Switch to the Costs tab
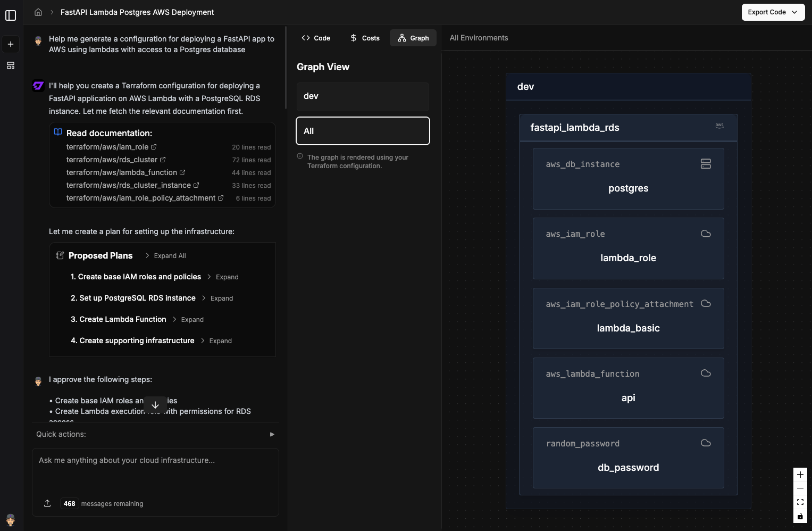 [x=365, y=38]
